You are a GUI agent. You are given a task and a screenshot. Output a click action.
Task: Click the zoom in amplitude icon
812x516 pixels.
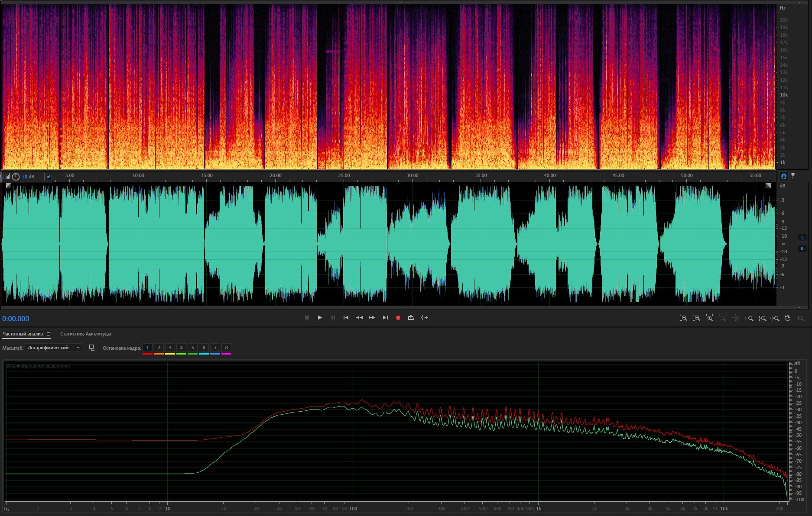pos(683,318)
